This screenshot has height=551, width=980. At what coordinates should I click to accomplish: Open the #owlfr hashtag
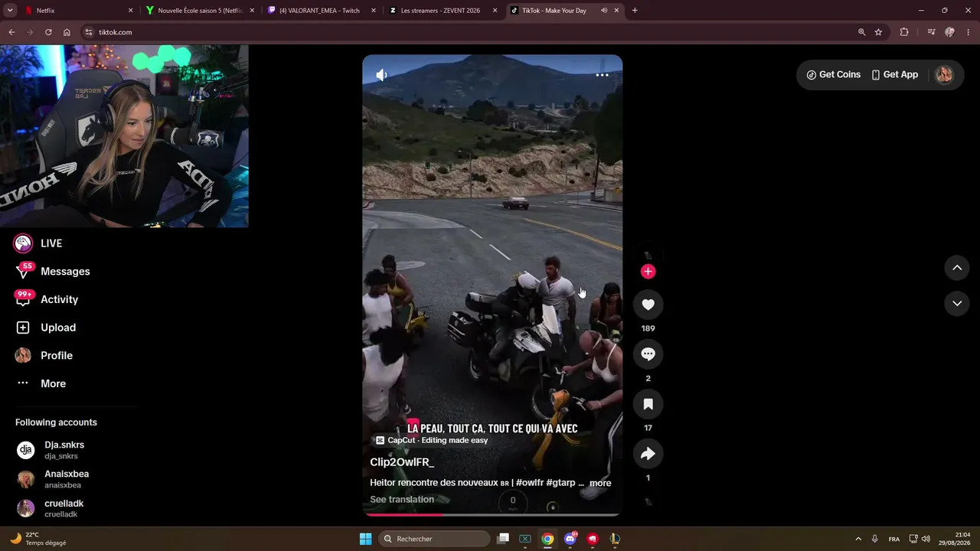[x=530, y=483]
